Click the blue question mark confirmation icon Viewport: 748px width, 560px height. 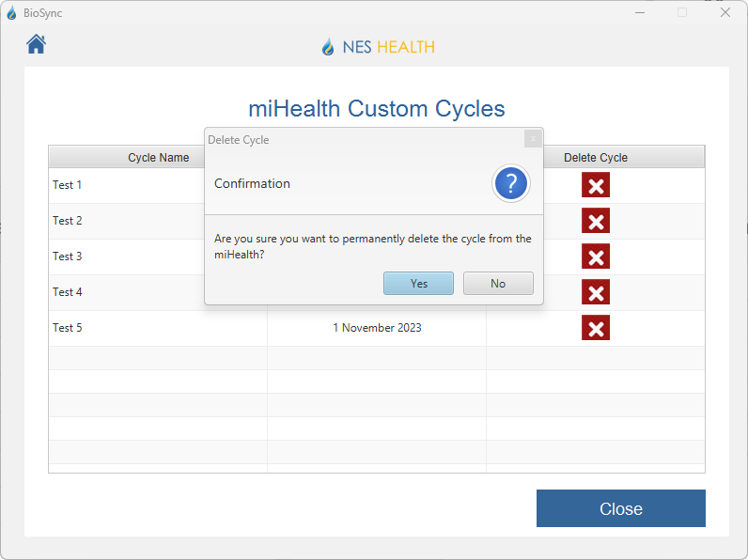[x=511, y=184]
